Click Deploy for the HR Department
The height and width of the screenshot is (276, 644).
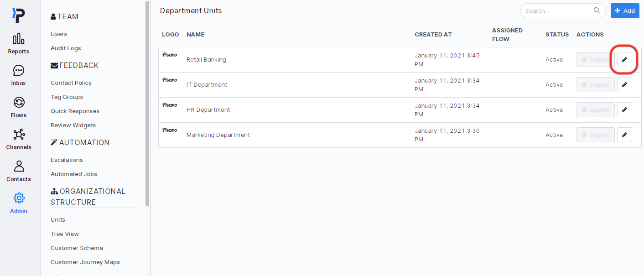coord(595,109)
